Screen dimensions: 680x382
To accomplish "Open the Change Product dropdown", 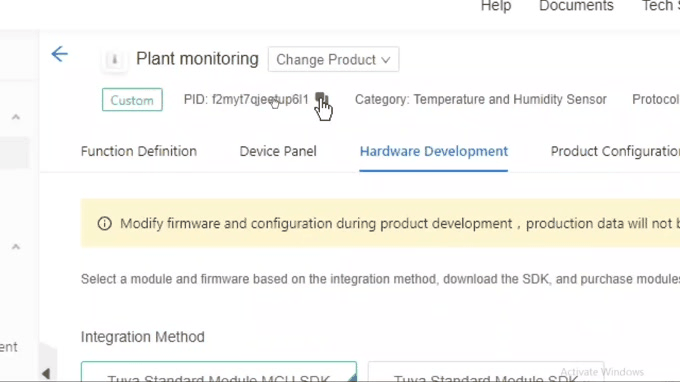I will click(x=333, y=59).
